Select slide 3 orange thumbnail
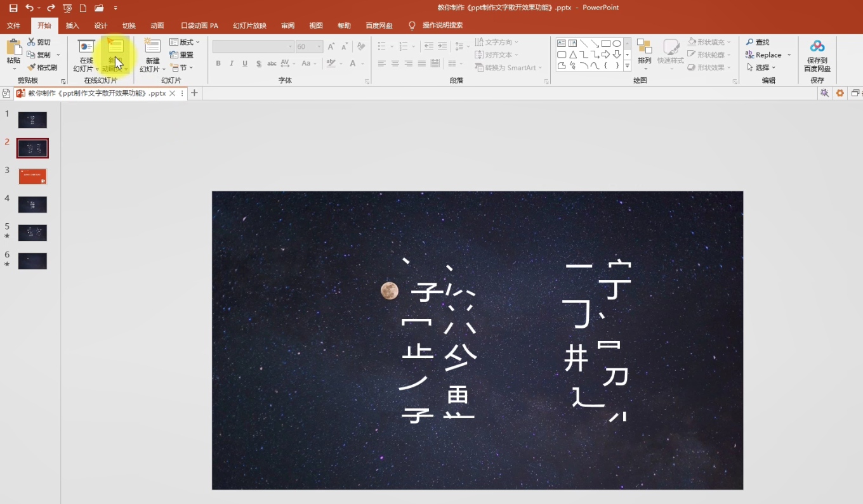Viewport: 863px width, 504px height. (32, 176)
